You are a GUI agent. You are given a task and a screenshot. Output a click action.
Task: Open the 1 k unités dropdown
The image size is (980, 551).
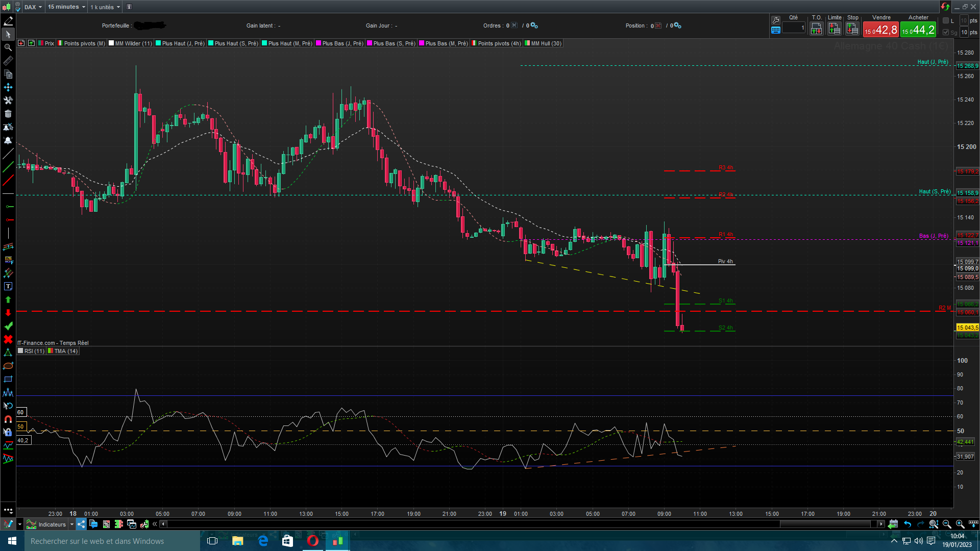[x=105, y=7]
